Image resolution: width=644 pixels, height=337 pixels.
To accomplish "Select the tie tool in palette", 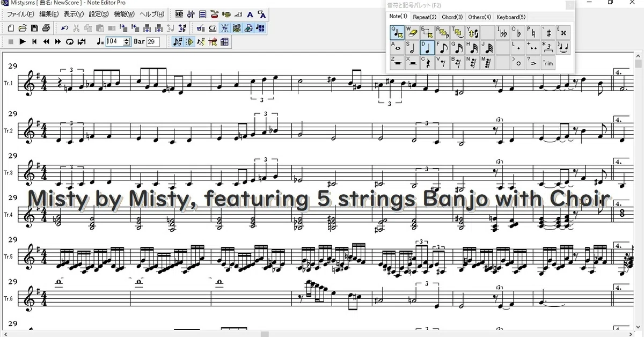I will pyautogui.click(x=563, y=47).
